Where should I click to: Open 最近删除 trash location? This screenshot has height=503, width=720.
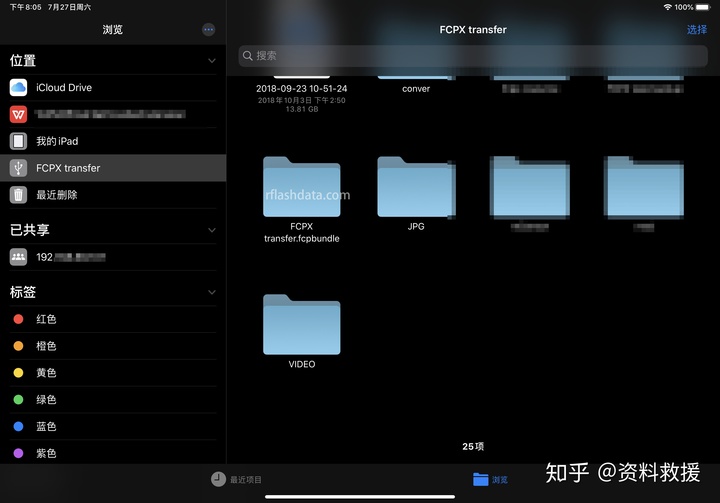click(113, 195)
